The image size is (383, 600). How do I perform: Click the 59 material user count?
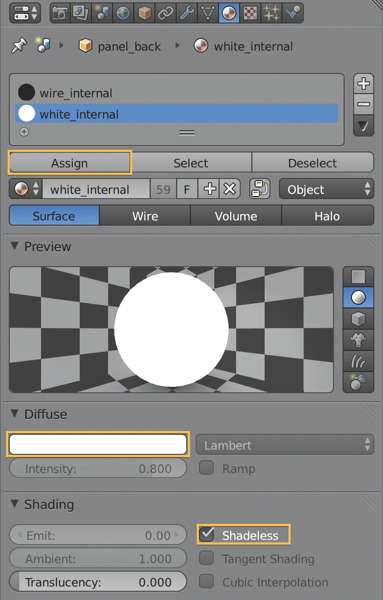[x=163, y=189]
